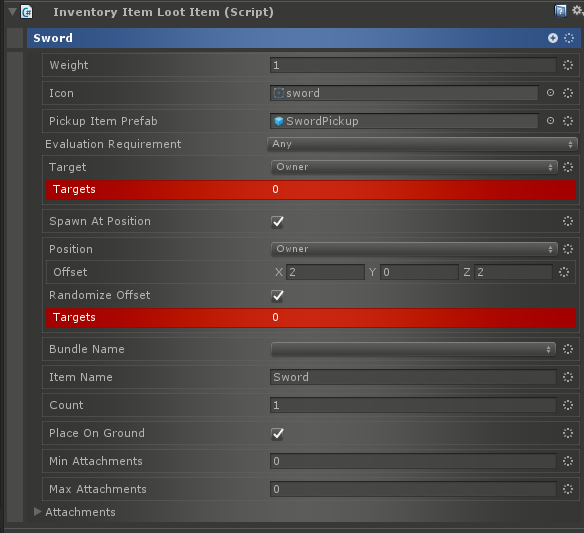Click the Offset X value field
Screen dimensions: 584x533
point(325,272)
